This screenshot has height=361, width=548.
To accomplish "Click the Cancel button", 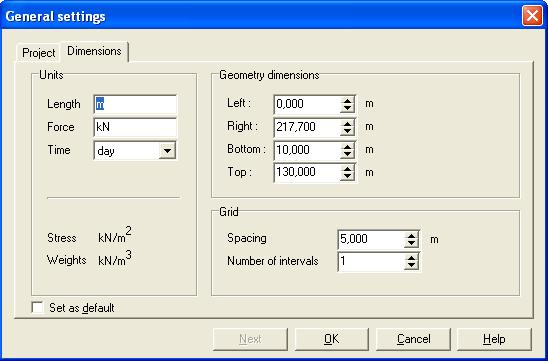I will click(x=413, y=339).
